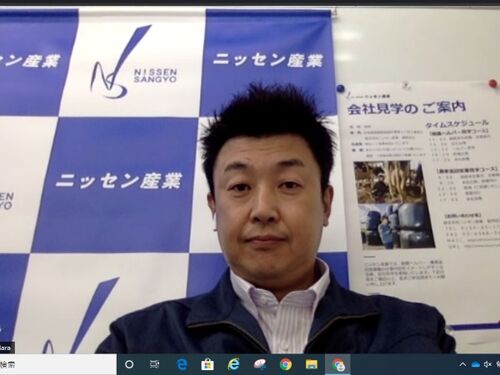
Task: Open Cortana circle icon on taskbar
Action: [129, 364]
